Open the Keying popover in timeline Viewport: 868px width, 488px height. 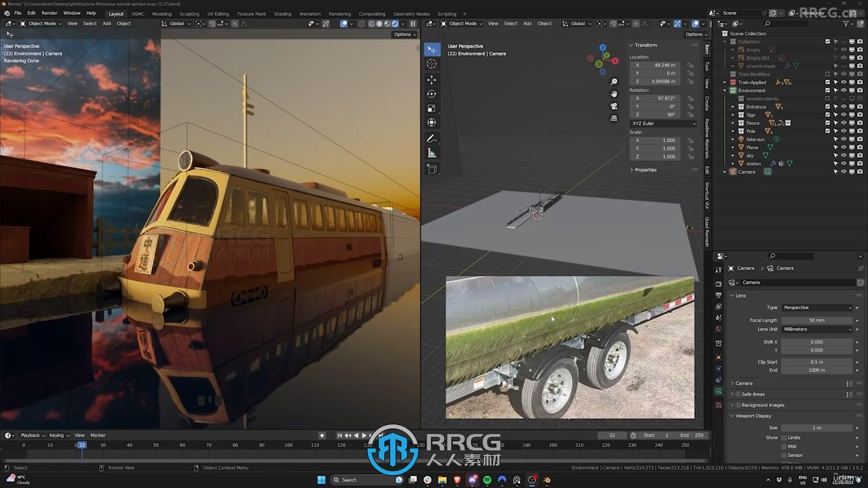pyautogui.click(x=58, y=435)
